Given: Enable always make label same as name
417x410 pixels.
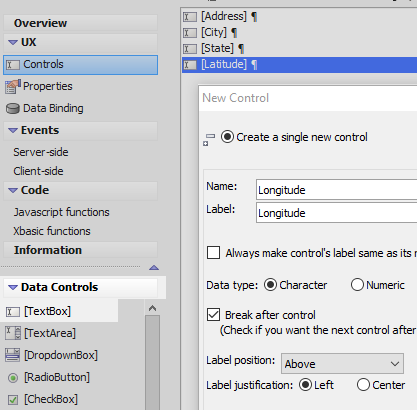Looking at the screenshot, I should tap(213, 253).
